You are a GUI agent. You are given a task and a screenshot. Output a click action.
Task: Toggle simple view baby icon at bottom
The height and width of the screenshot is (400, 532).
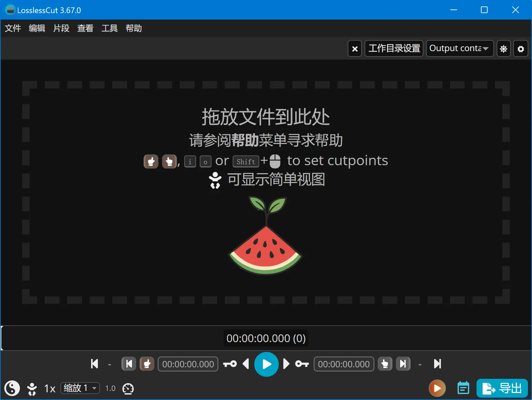(32, 389)
